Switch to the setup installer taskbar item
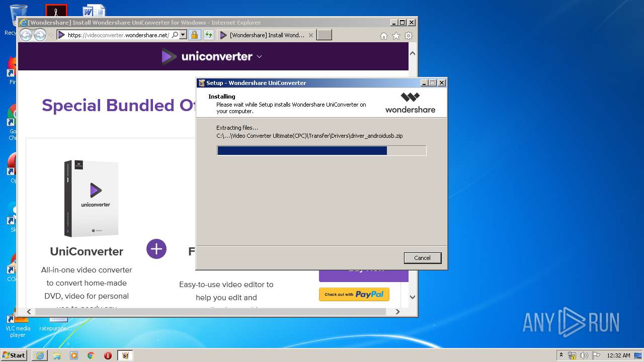This screenshot has width=644, height=362. pos(125,355)
